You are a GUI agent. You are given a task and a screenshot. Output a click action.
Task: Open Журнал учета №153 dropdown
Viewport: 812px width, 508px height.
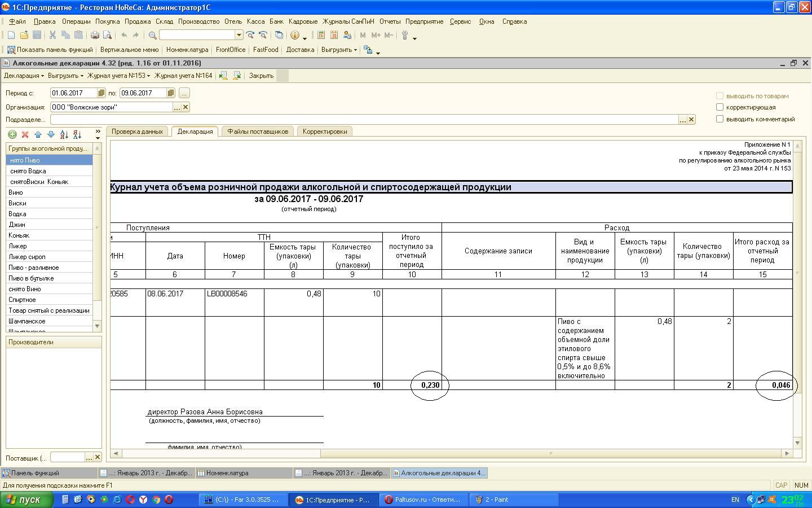pos(118,75)
